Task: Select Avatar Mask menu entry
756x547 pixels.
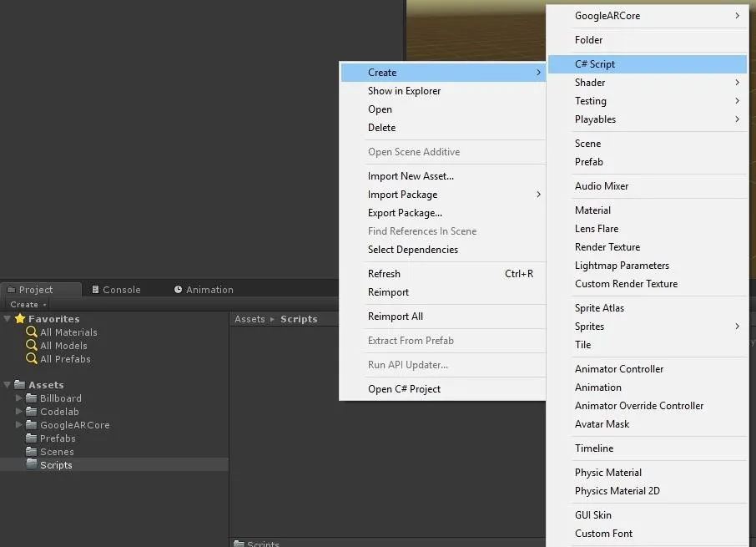Action: click(648, 424)
